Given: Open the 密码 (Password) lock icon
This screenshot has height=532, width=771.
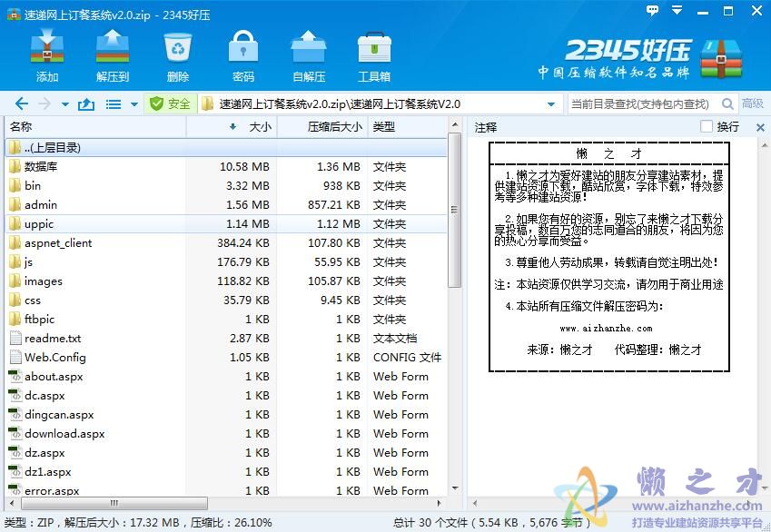Looking at the screenshot, I should coord(242,45).
